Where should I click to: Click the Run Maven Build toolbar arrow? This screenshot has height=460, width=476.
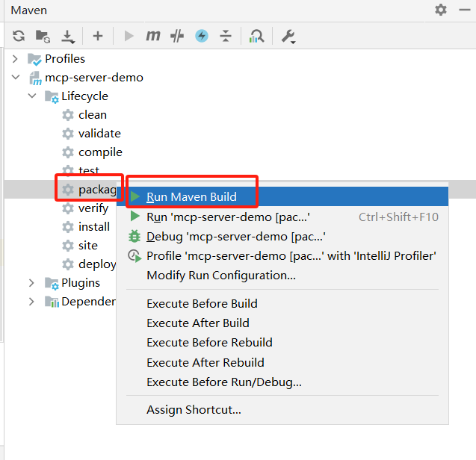(129, 36)
